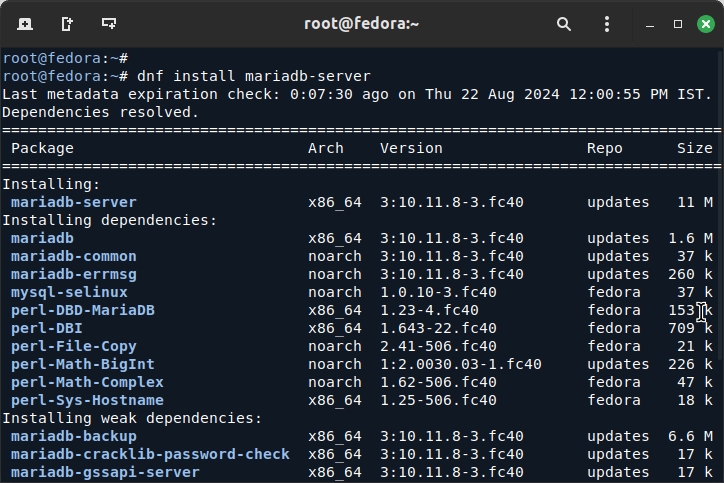Select the perl-File-Copy package name
724x483 pixels.
74,346
